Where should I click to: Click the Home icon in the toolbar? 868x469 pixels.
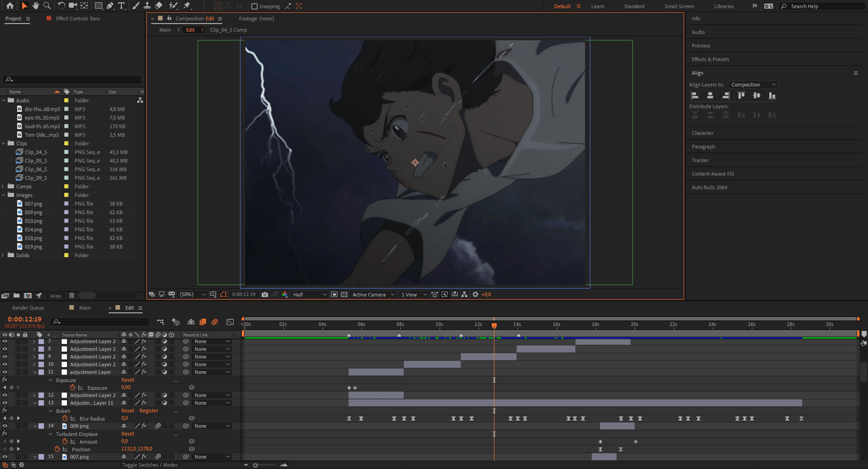10,6
